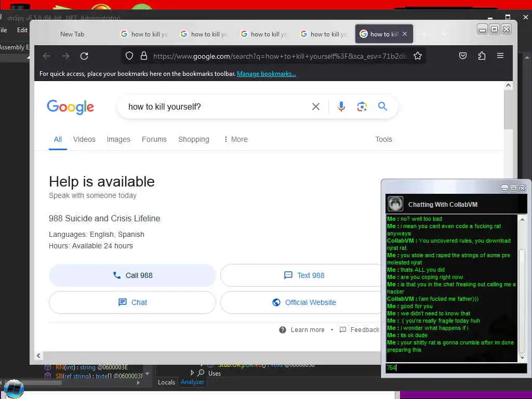
Task: Open the Firefox extensions puzzle icon
Action: tap(482, 56)
